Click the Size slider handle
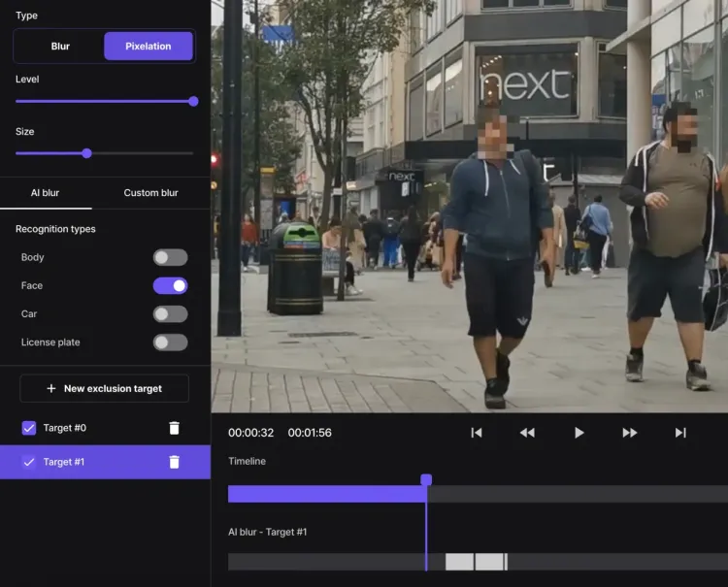This screenshot has width=728, height=587. (x=86, y=153)
